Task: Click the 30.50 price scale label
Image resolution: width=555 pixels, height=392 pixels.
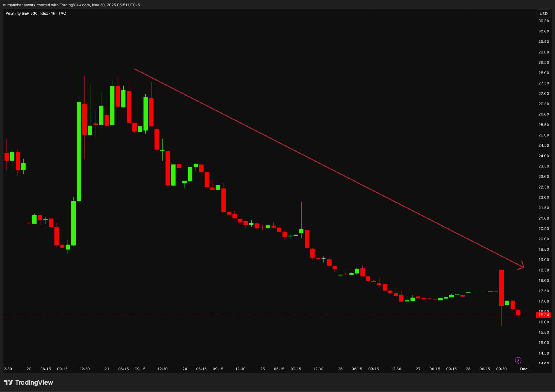Action: click(x=543, y=21)
